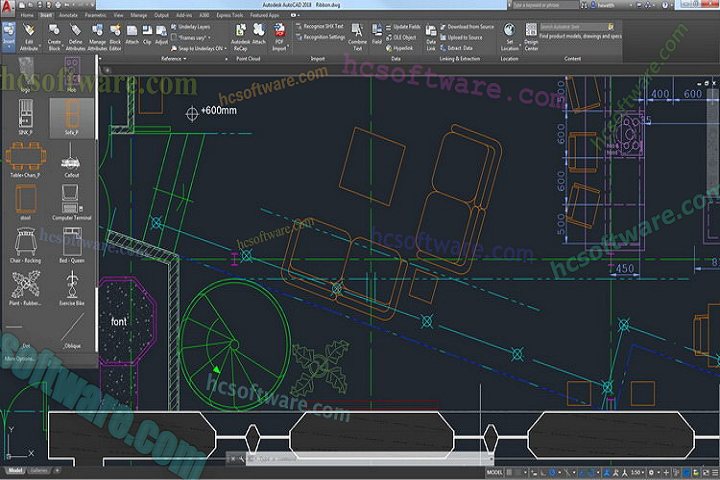Expand More Options in block gallery
The width and height of the screenshot is (720, 480).
click(18, 359)
